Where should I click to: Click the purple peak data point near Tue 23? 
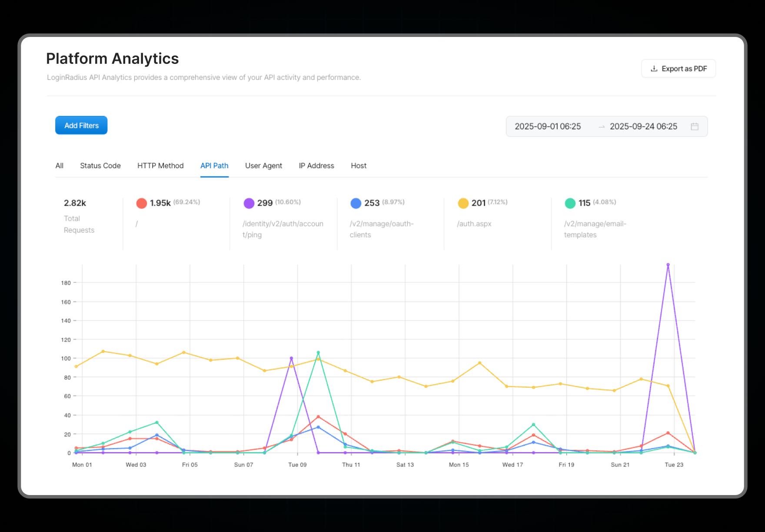pos(668,265)
